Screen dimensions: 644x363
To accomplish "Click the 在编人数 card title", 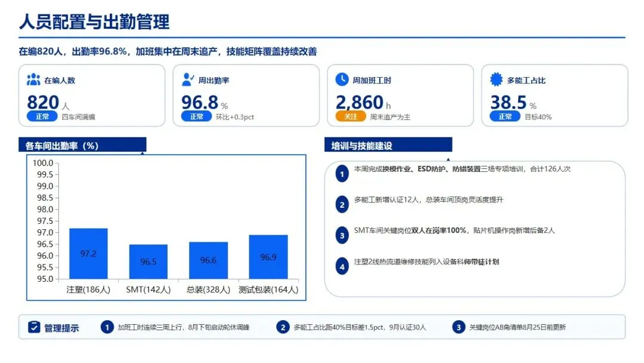I will pos(60,80).
